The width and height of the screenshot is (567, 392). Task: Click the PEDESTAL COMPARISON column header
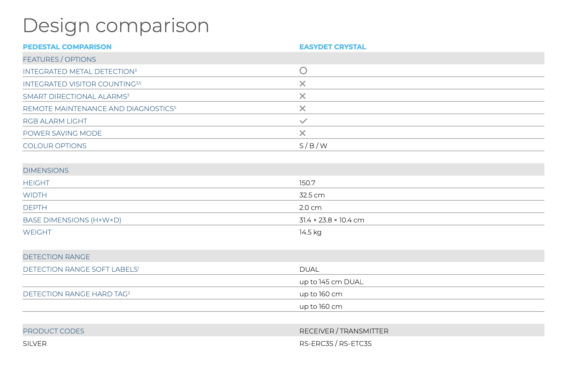tap(67, 47)
